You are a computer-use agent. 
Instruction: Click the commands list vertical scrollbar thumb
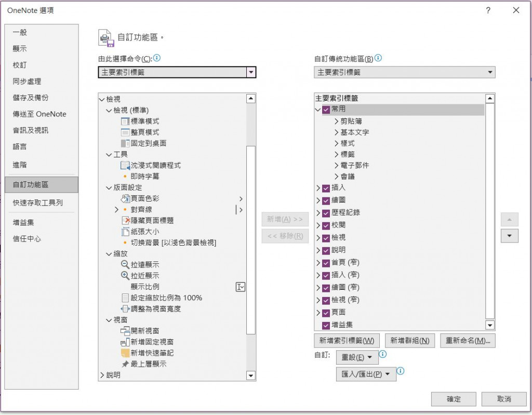point(251,240)
